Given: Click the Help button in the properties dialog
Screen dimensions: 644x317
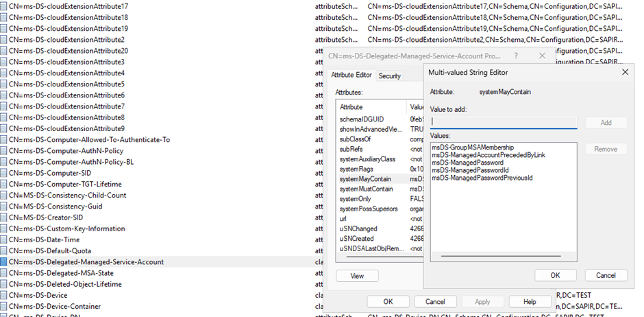Looking at the screenshot, I should click(x=529, y=302).
